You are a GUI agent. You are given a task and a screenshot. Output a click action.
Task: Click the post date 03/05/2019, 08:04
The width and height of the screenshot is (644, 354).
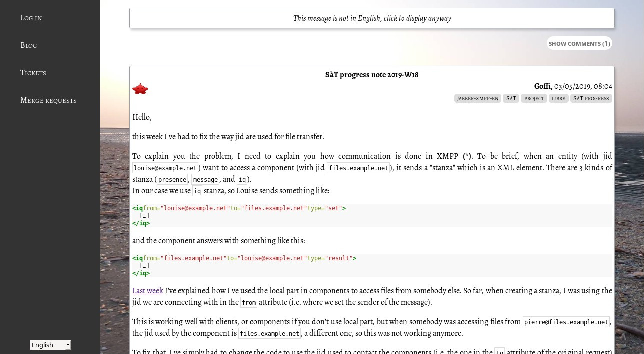point(583,86)
